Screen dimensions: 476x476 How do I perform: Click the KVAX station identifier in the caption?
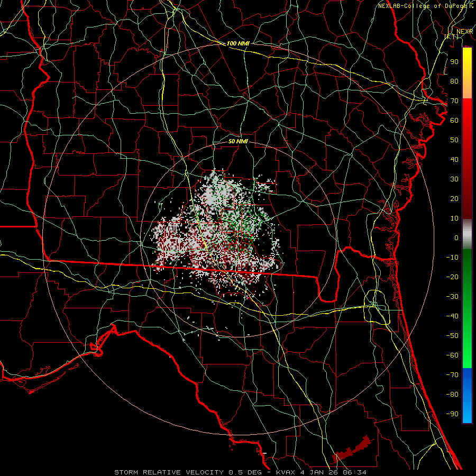286,472
